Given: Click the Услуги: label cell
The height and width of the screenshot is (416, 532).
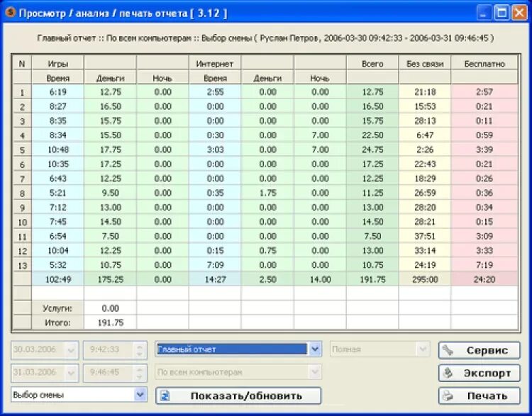Looking at the screenshot, I should tap(57, 308).
